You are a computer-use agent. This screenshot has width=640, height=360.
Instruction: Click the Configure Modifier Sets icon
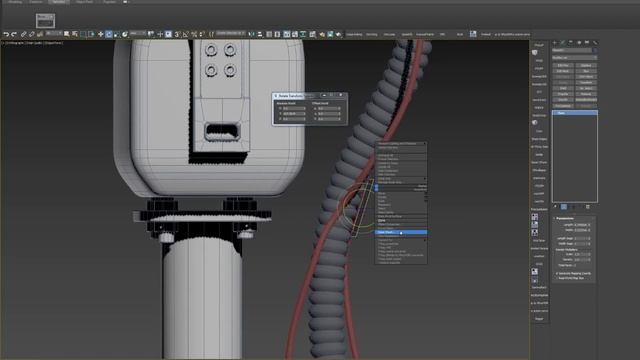point(588,207)
